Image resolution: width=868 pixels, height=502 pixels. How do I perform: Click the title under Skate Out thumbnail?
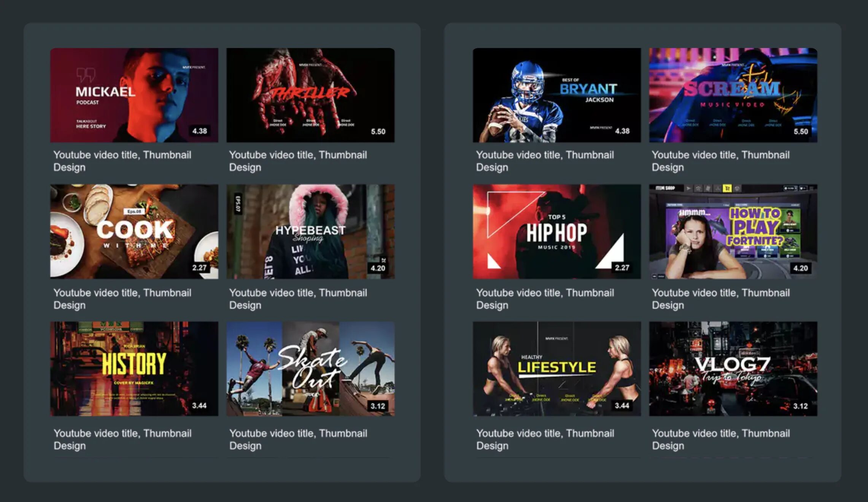point(298,439)
